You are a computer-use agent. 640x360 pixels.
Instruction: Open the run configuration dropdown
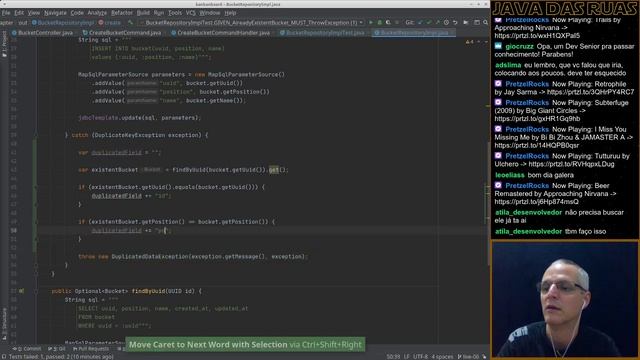[x=252, y=22]
